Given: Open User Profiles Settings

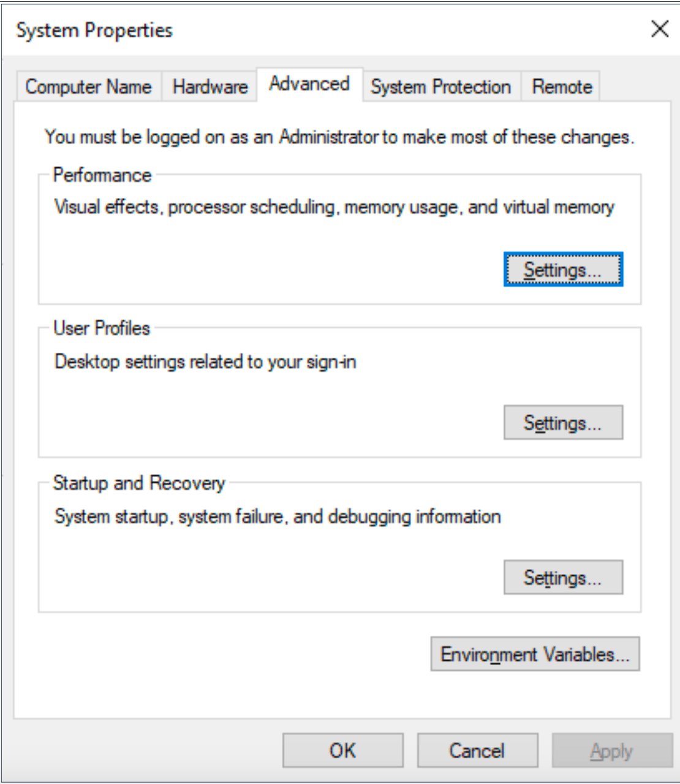Looking at the screenshot, I should point(563,423).
